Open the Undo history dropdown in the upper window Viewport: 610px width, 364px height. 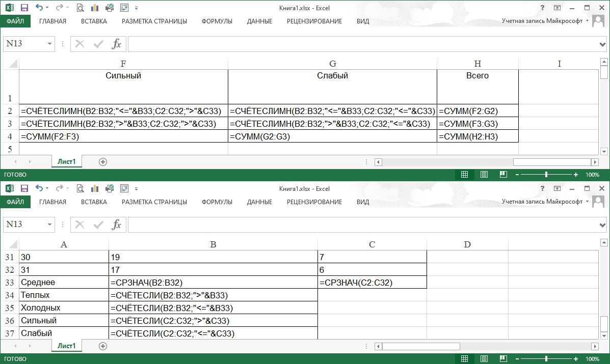point(47,7)
